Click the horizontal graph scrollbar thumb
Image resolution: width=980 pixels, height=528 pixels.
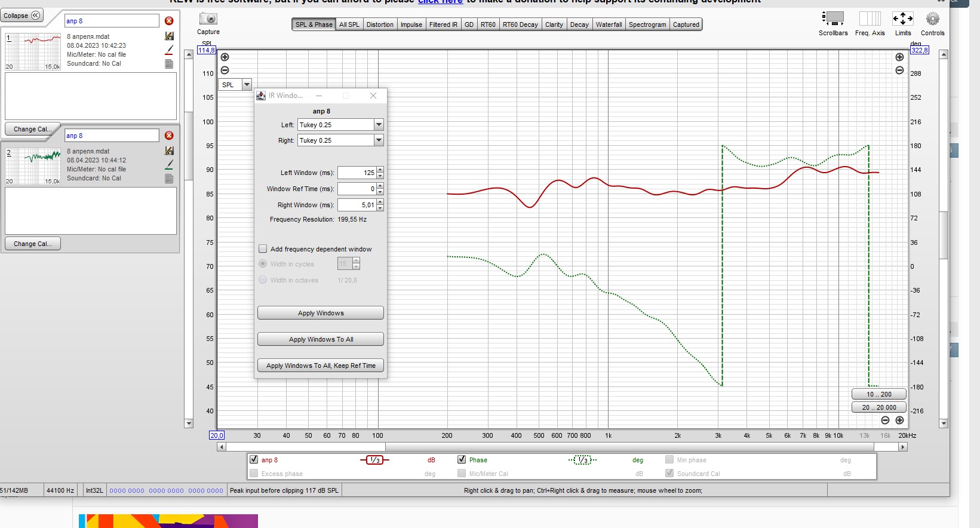630,447
